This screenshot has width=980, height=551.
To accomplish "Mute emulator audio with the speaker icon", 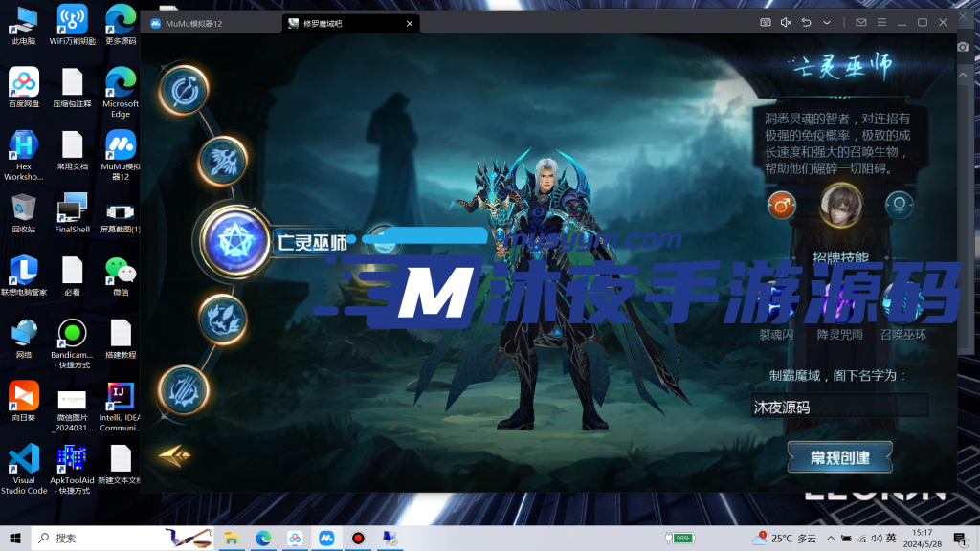I will (x=787, y=21).
